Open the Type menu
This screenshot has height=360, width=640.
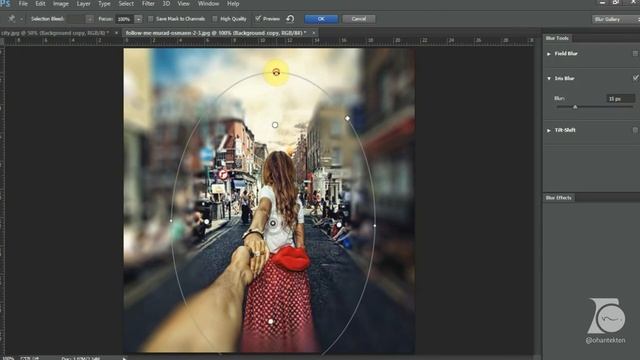pos(104,4)
